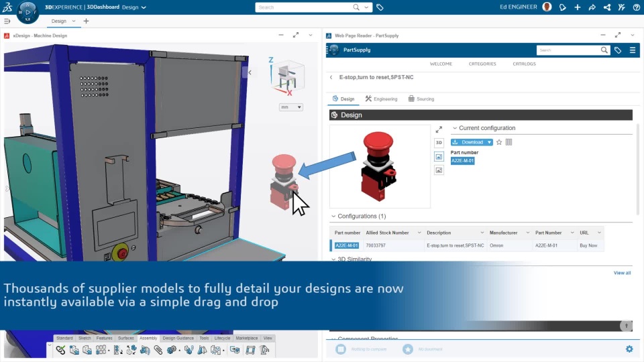Toggle the dashboard side menu icon
644x362 pixels.
pyautogui.click(x=7, y=21)
